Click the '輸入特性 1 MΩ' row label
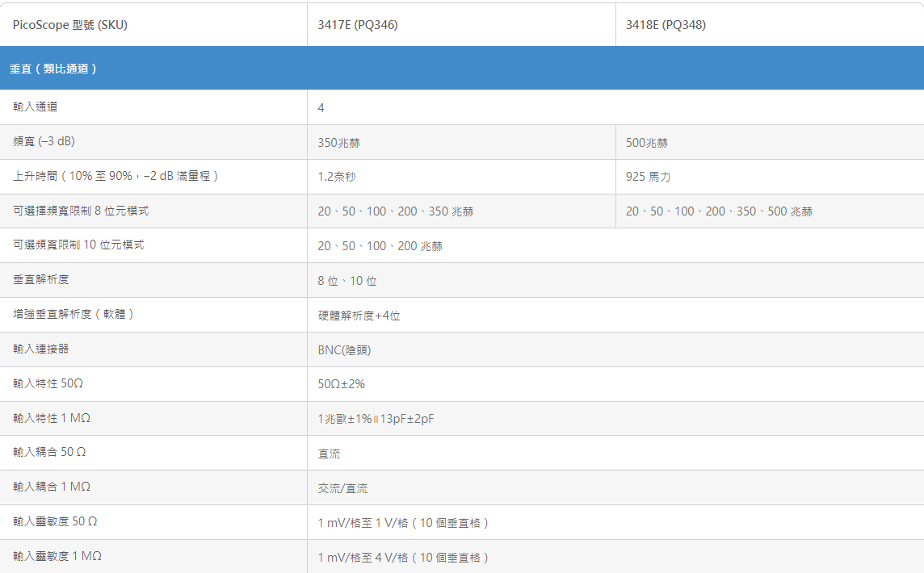Image resolution: width=924 pixels, height=573 pixels. pyautogui.click(x=52, y=418)
